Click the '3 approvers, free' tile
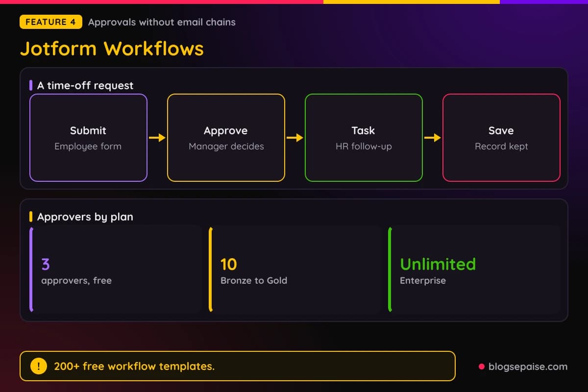Screen dimensions: 588x392 pos(116,269)
